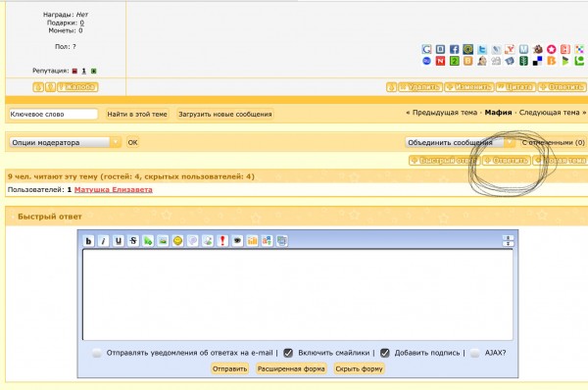Click the green arrow link icon in the editor
The height and width of the screenshot is (390, 588).
point(148,241)
